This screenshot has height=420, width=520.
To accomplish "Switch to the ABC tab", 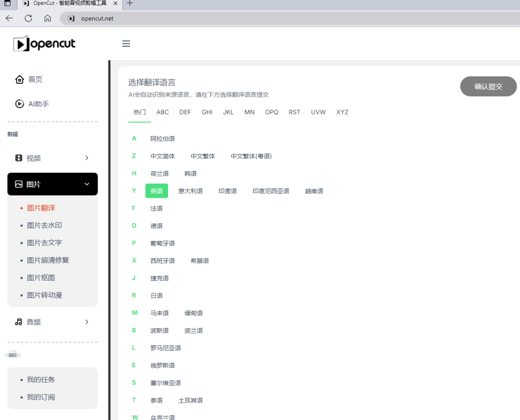I will coord(163,112).
